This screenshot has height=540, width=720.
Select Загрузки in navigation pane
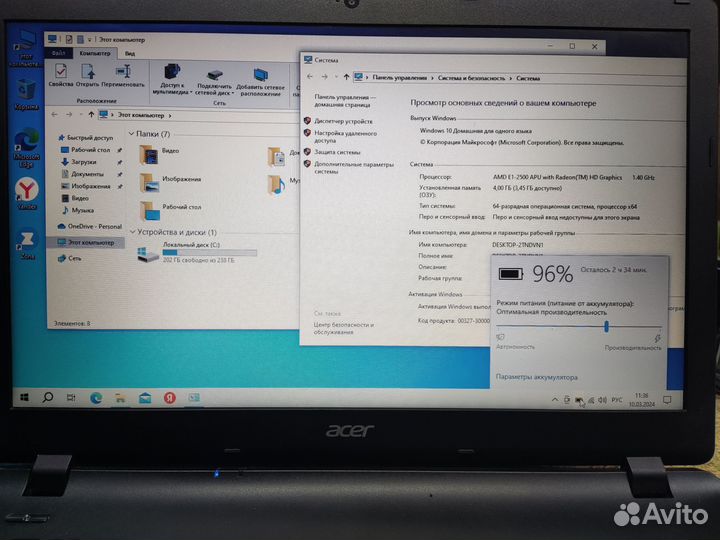click(79, 162)
